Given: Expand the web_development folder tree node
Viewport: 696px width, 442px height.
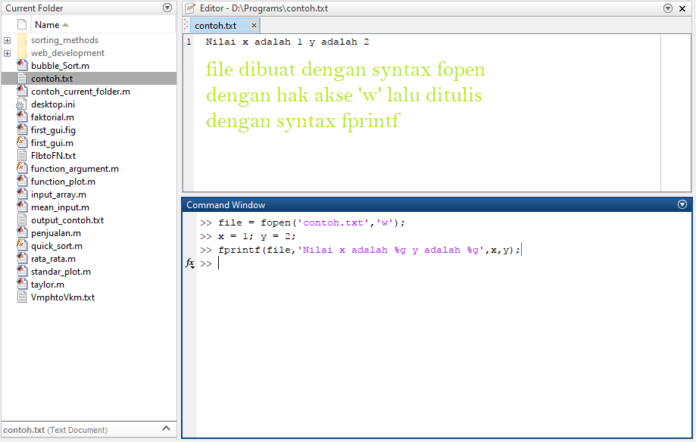Looking at the screenshot, I should (7, 53).
